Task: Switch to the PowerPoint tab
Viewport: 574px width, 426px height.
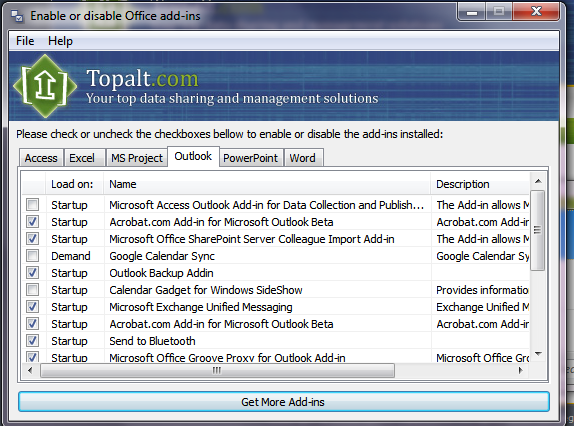Action: click(250, 158)
